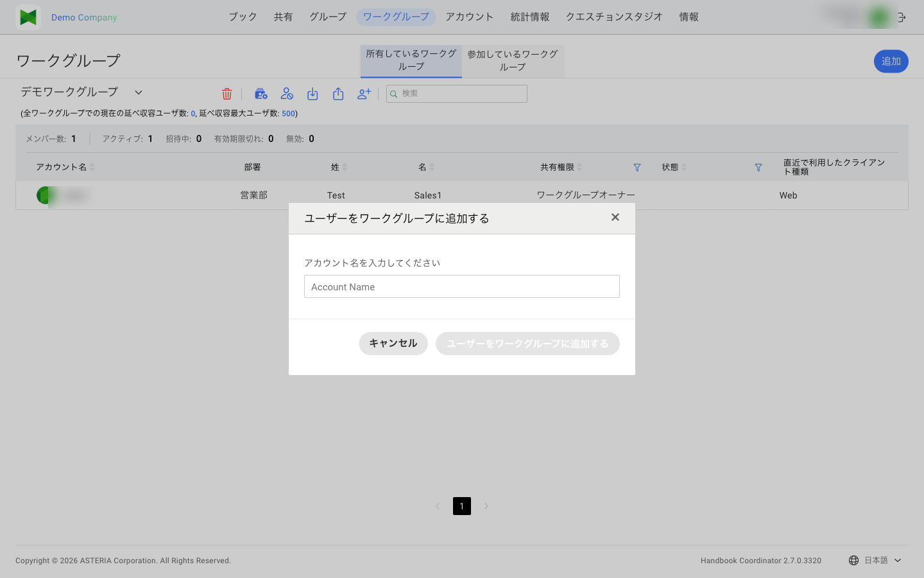The image size is (924, 578).
Task: Click 直近で利用したクライアント種類 column header
Action: (834, 167)
